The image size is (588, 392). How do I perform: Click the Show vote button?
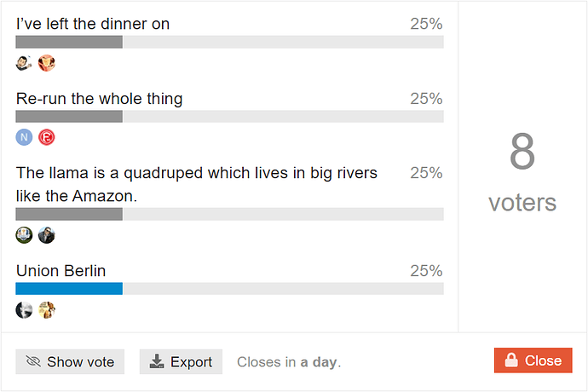(x=70, y=361)
